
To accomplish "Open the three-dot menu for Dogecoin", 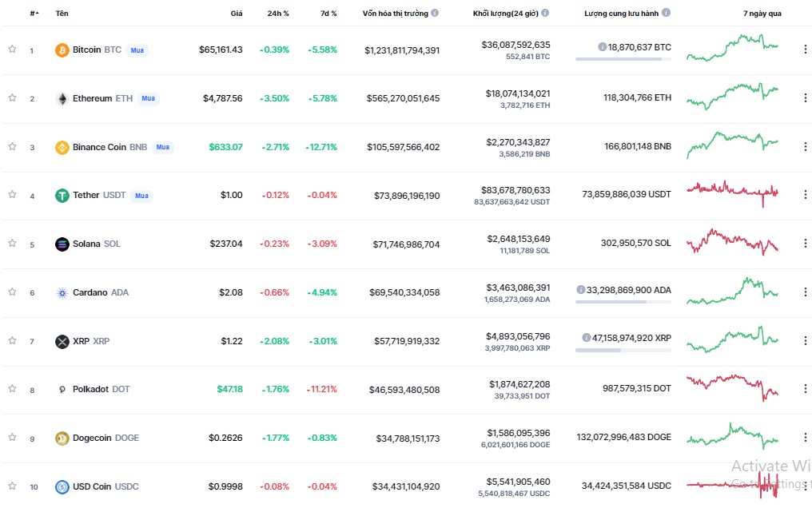I will [x=806, y=437].
